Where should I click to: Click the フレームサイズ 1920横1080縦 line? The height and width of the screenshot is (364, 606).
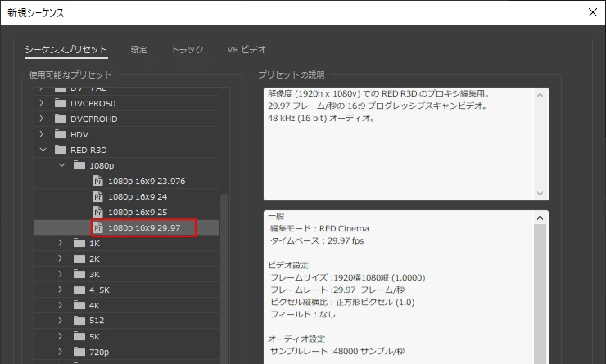(x=347, y=277)
